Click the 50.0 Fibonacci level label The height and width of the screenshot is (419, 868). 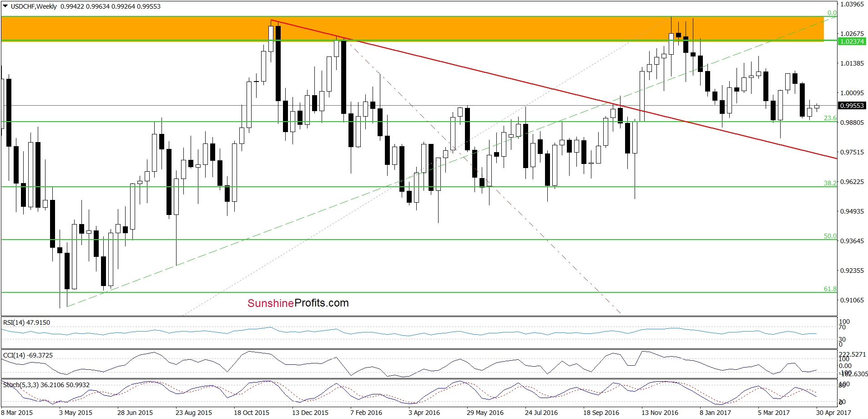click(830, 236)
